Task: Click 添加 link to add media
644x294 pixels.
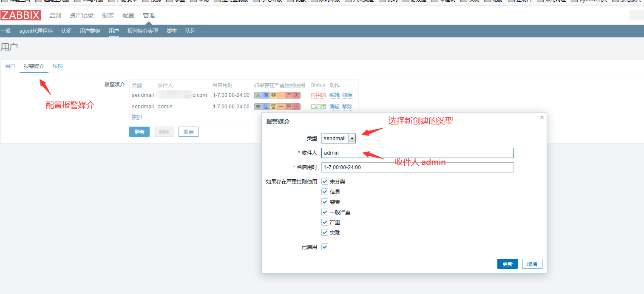Action: [137, 116]
